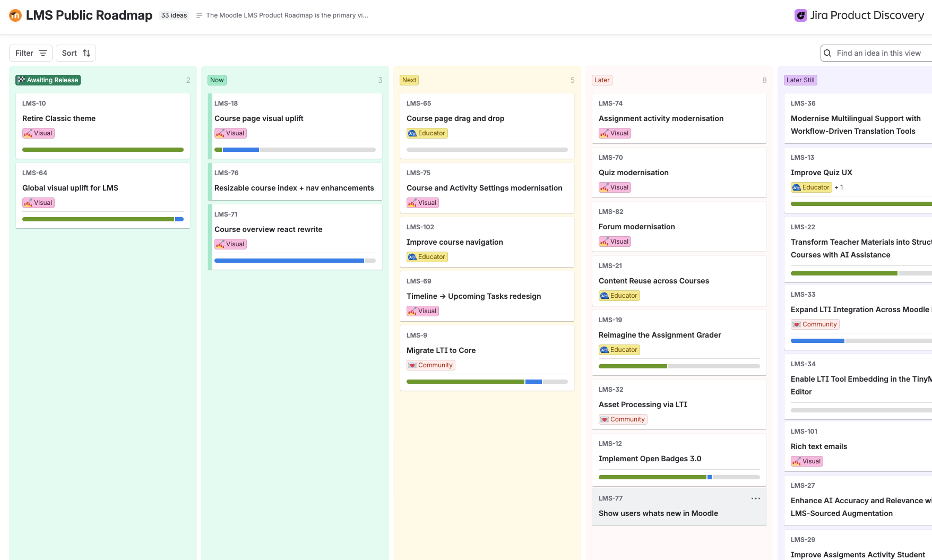Open the Filter button
932x560 pixels.
click(31, 53)
